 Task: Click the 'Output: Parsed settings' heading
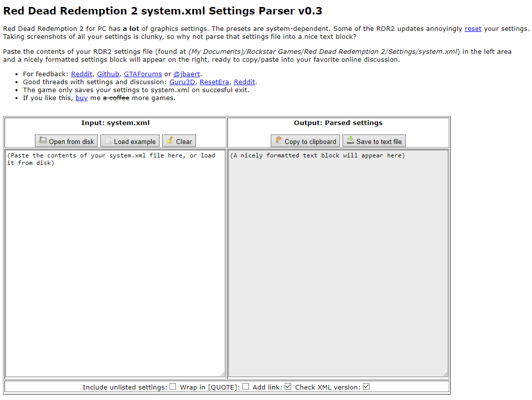pos(338,123)
